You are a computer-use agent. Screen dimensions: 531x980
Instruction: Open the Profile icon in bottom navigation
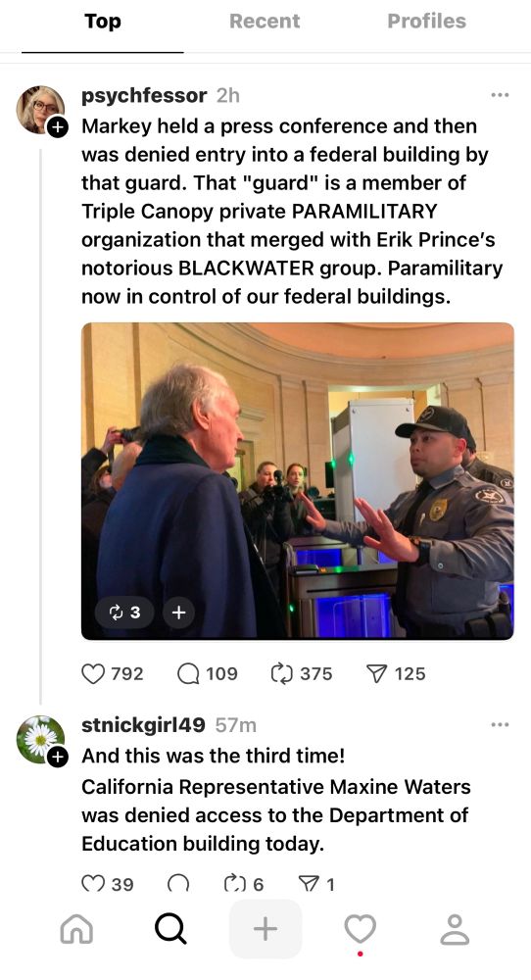click(455, 929)
